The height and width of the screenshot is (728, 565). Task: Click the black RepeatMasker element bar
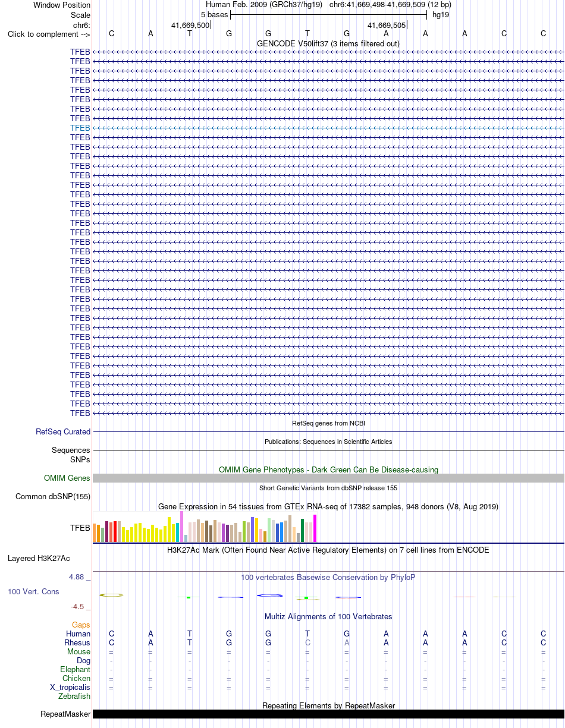(x=328, y=714)
